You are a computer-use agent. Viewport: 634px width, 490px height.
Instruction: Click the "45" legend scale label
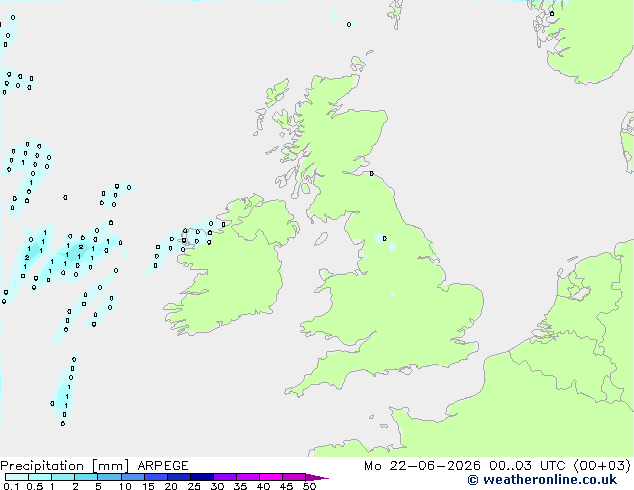pyautogui.click(x=286, y=486)
